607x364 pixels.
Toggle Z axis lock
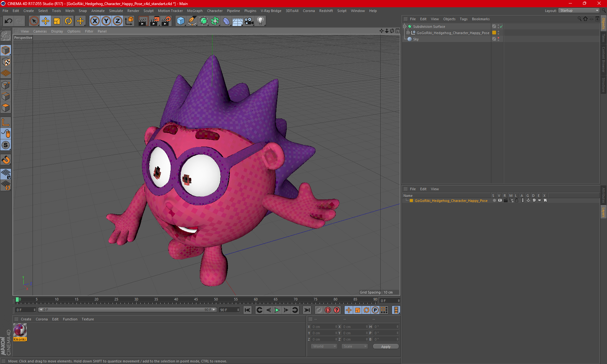coord(118,21)
